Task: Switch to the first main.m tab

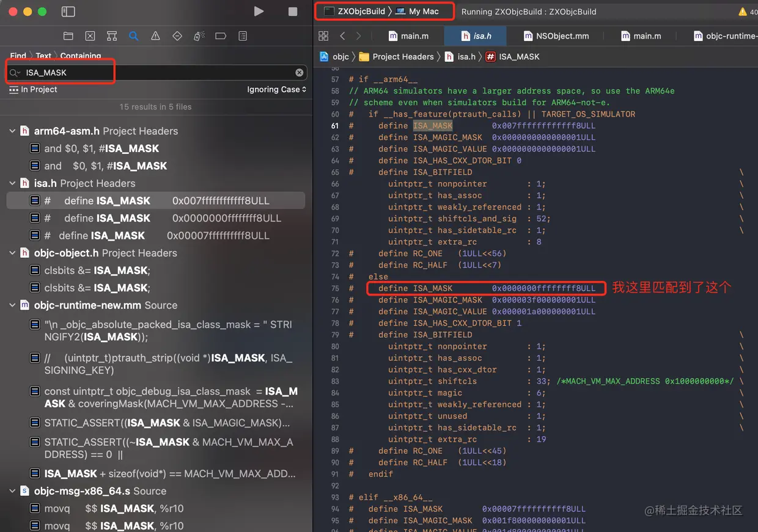Action: coord(408,36)
